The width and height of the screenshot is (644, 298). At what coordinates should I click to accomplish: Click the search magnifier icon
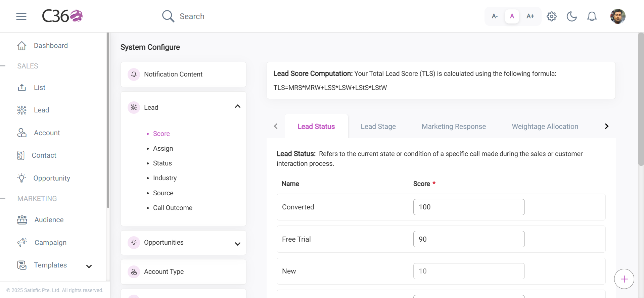click(x=168, y=16)
